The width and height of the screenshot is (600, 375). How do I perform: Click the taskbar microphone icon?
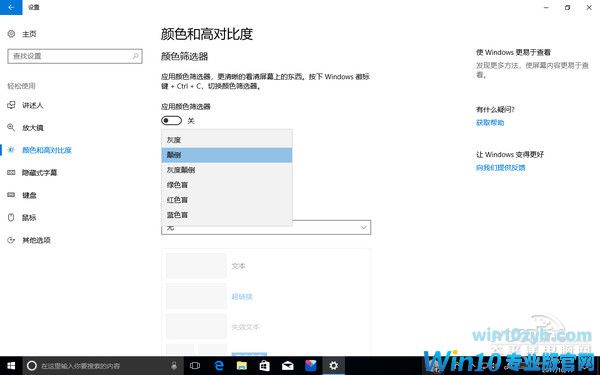pos(174,366)
